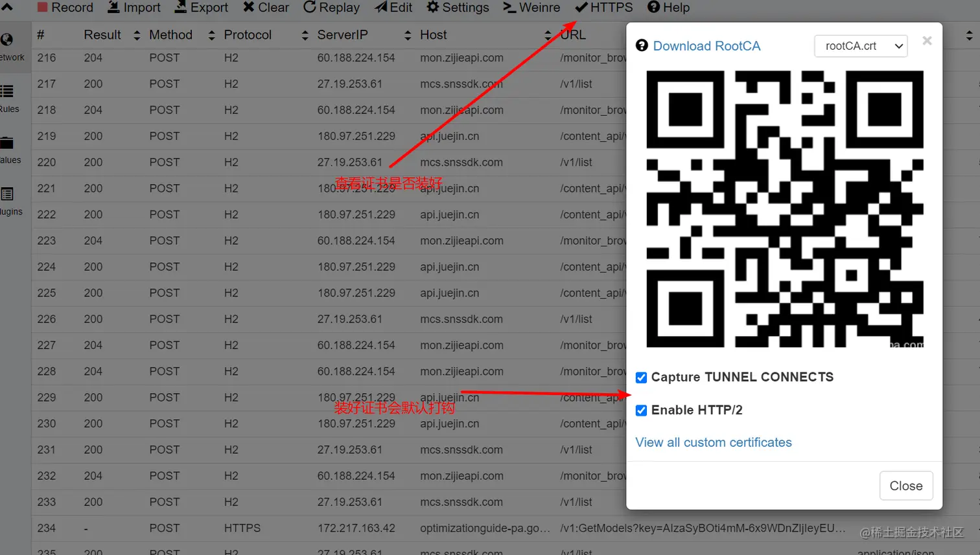This screenshot has width=980, height=555.
Task: Sort by the Host column arrows
Action: (x=548, y=36)
